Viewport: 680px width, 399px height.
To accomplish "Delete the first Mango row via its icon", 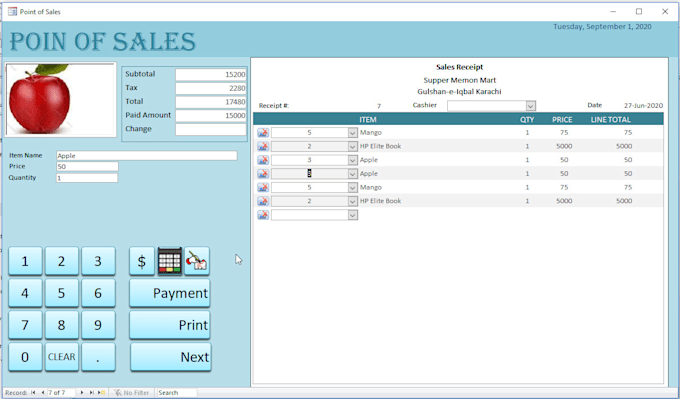I will click(263, 133).
